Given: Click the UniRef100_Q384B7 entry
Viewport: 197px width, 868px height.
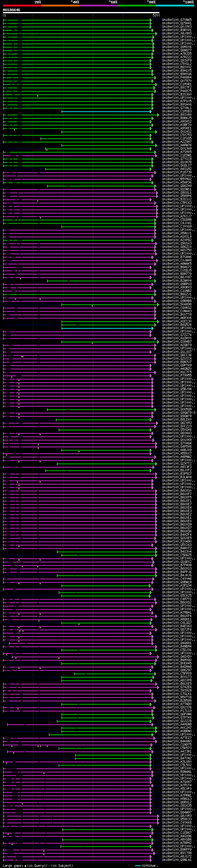Looking at the screenshot, I should pyautogui.click(x=177, y=342).
